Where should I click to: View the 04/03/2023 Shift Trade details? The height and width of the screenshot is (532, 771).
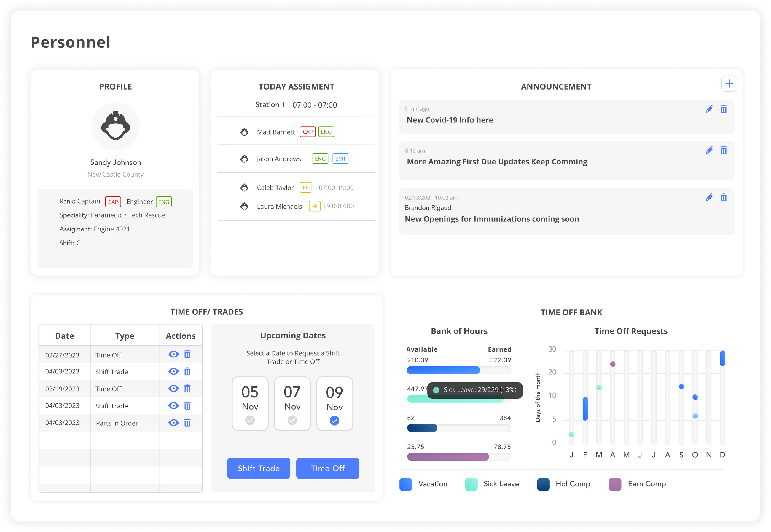[x=173, y=371]
